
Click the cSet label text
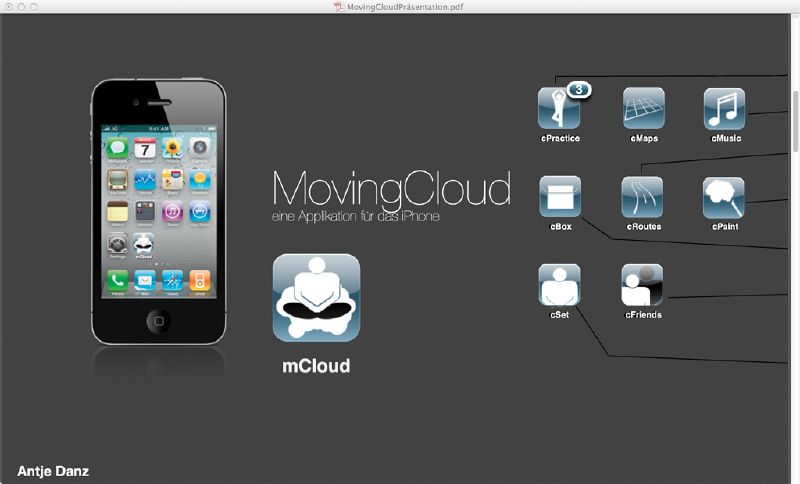pos(559,315)
